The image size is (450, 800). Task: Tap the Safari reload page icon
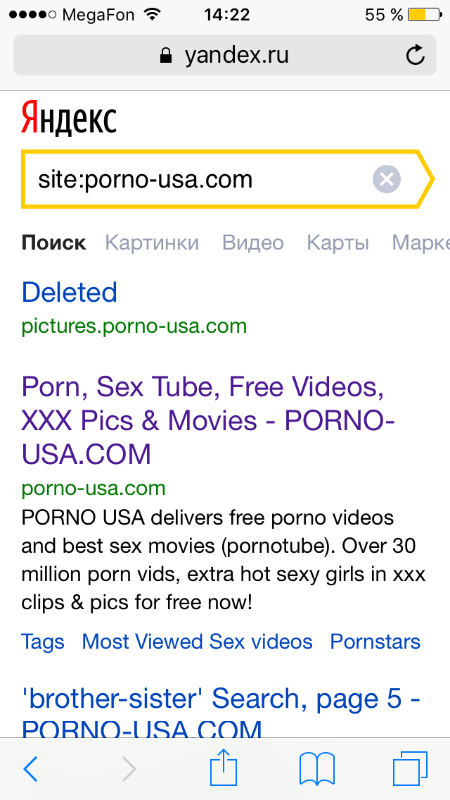(x=415, y=55)
